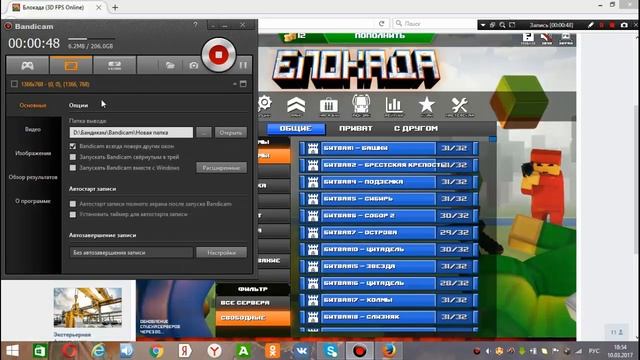
Task: Pause the Bandicam recording
Action: (x=243, y=65)
